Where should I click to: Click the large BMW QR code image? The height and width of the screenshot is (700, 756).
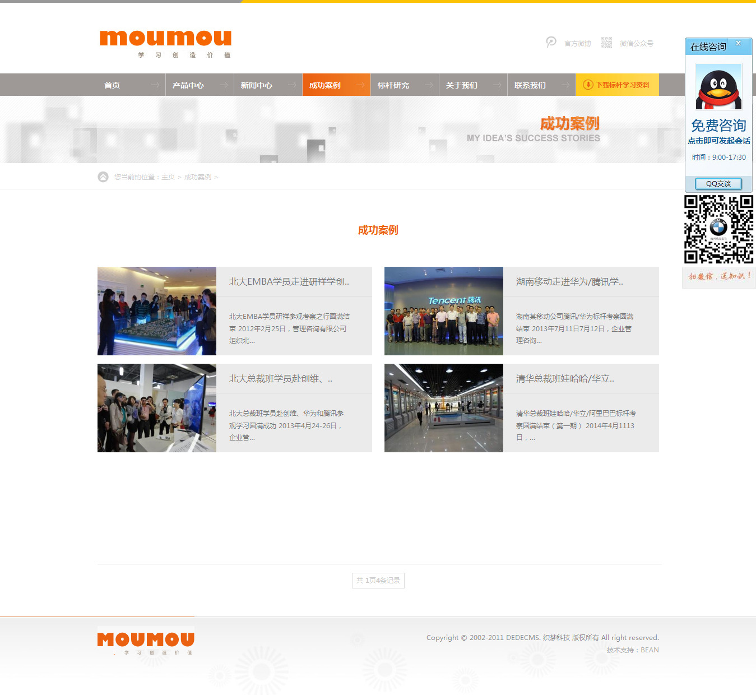[718, 229]
